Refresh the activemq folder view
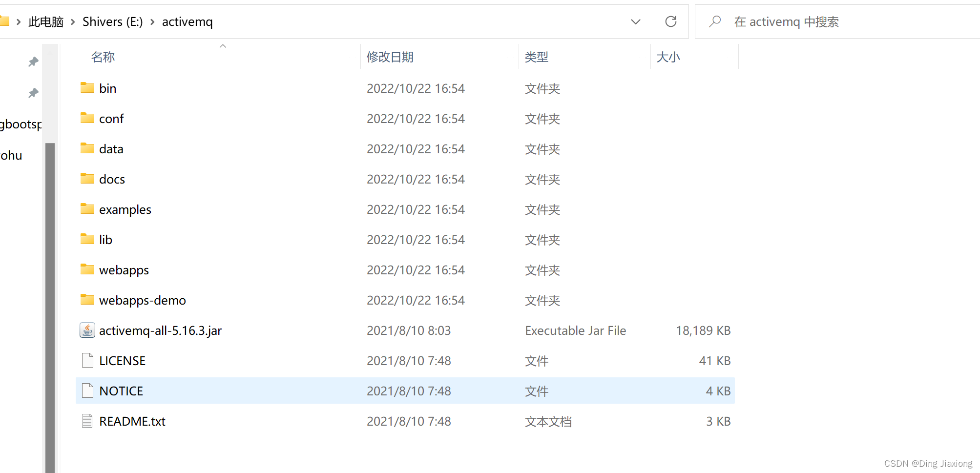980x473 pixels. click(x=671, y=21)
